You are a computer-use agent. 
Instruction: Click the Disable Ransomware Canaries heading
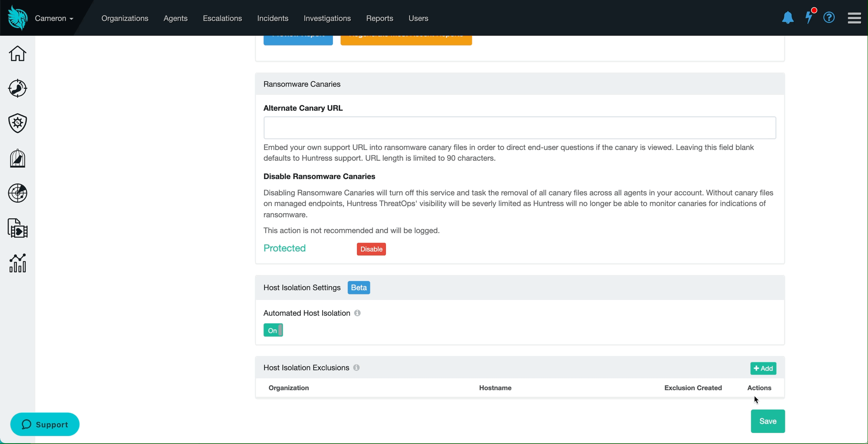pyautogui.click(x=319, y=176)
